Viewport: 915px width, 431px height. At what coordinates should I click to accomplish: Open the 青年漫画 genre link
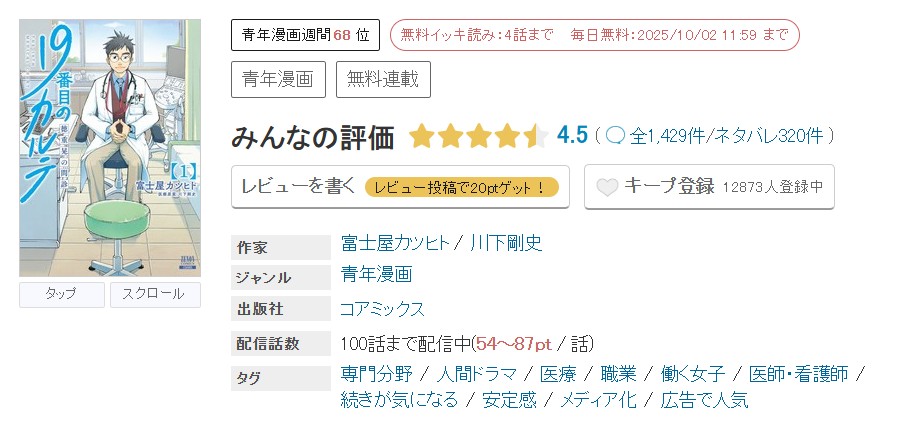(x=376, y=275)
